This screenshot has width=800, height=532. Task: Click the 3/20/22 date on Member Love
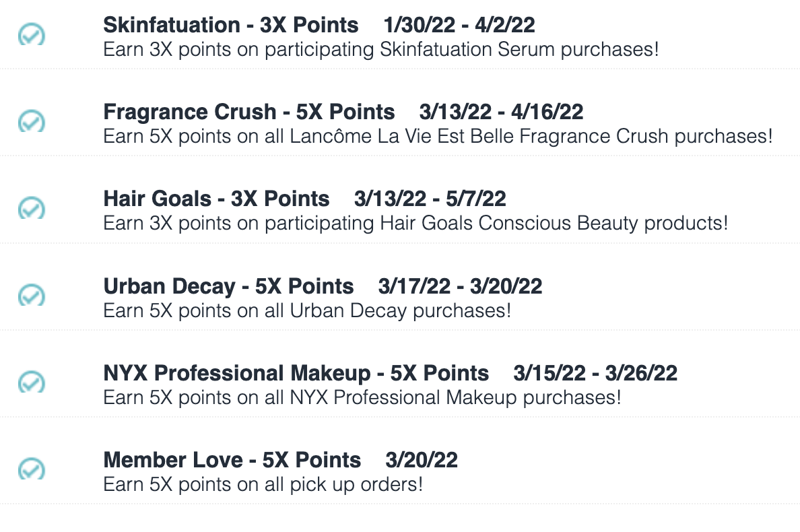pyautogui.click(x=422, y=460)
